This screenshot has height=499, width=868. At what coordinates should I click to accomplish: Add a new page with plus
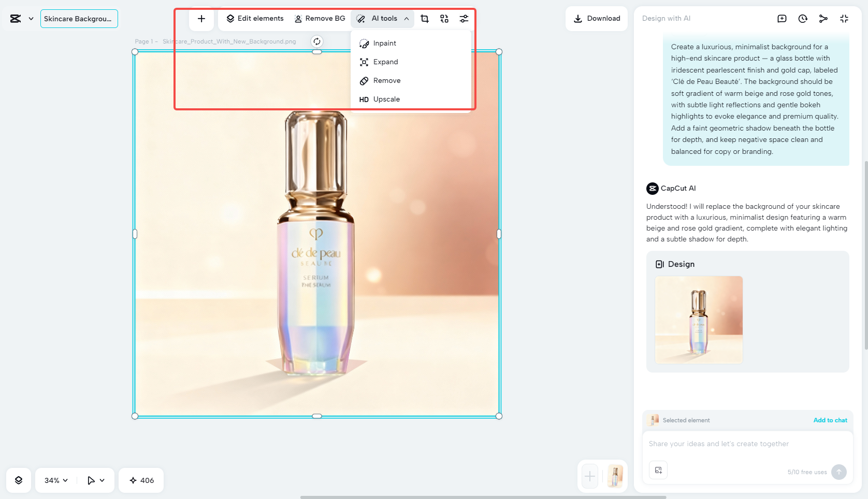point(590,476)
